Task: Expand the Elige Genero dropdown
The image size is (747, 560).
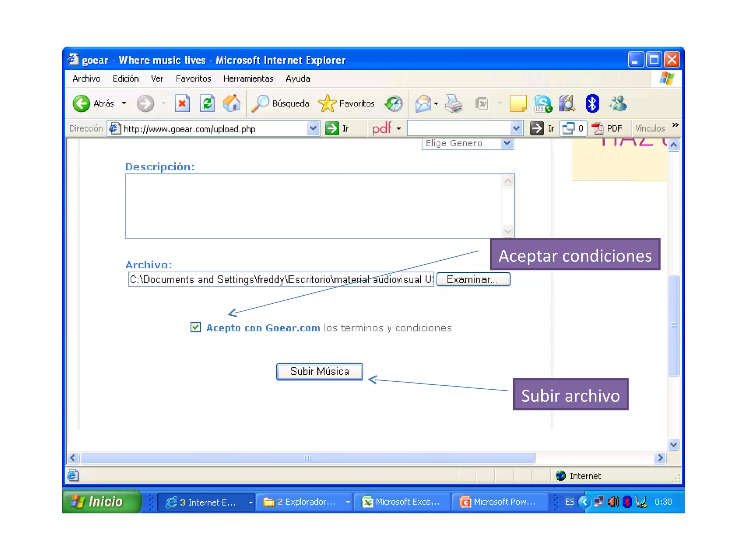Action: (x=507, y=143)
